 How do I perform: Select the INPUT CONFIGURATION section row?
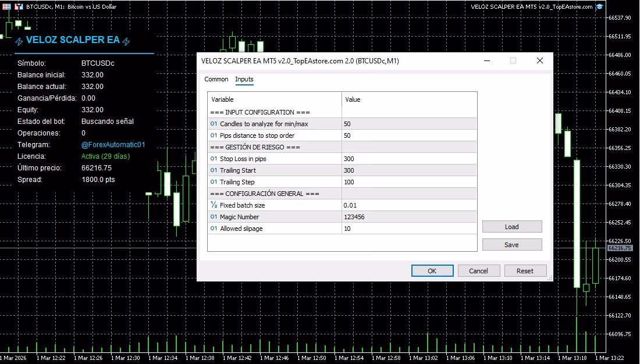342,112
